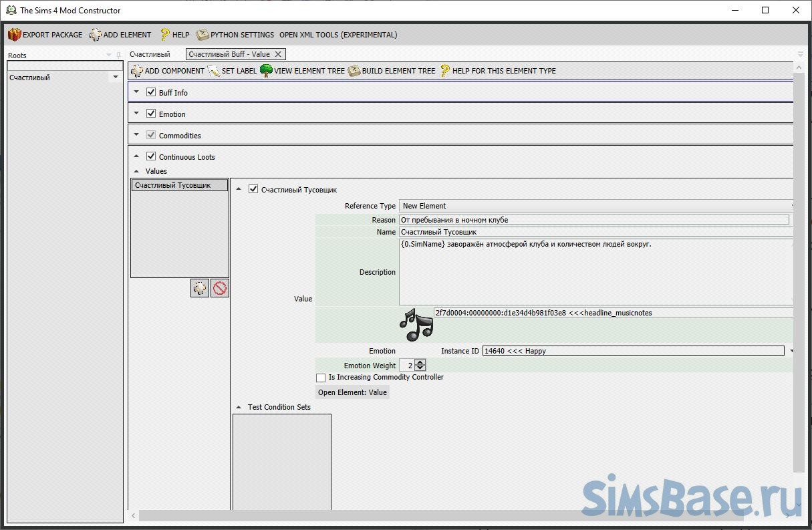The height and width of the screenshot is (530, 812).
Task: Click the add value button under list
Action: [x=200, y=288]
